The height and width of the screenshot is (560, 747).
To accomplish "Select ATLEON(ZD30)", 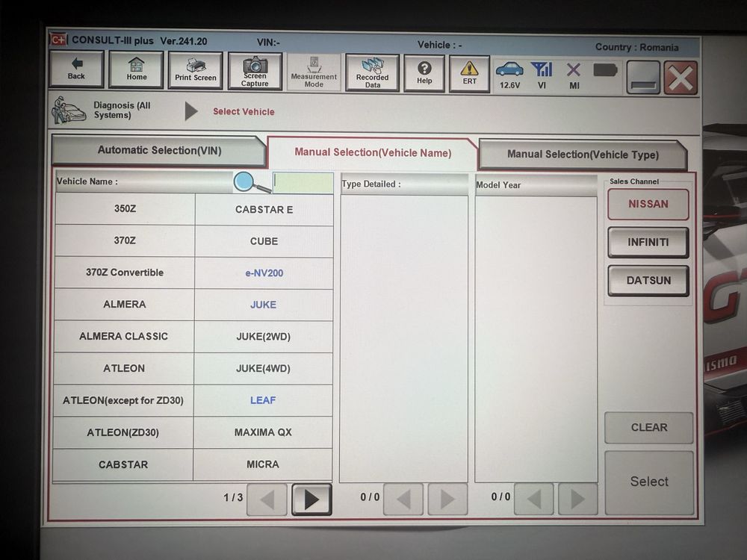I will (123, 432).
